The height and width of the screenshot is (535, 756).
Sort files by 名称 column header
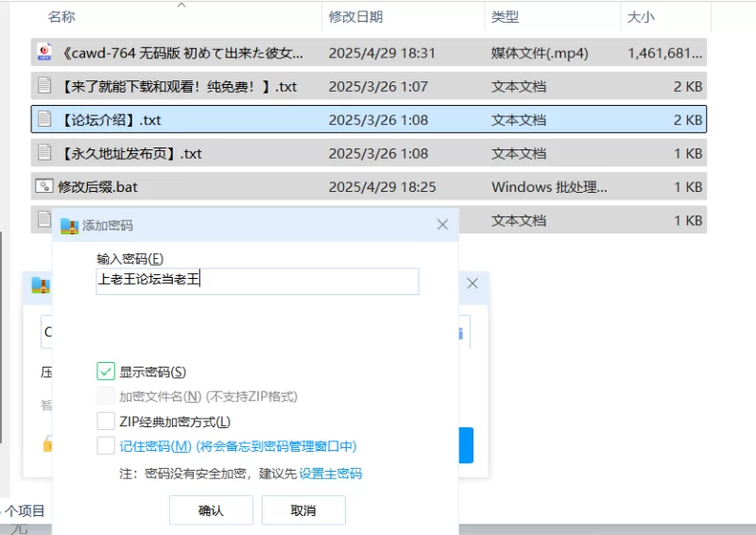point(61,17)
